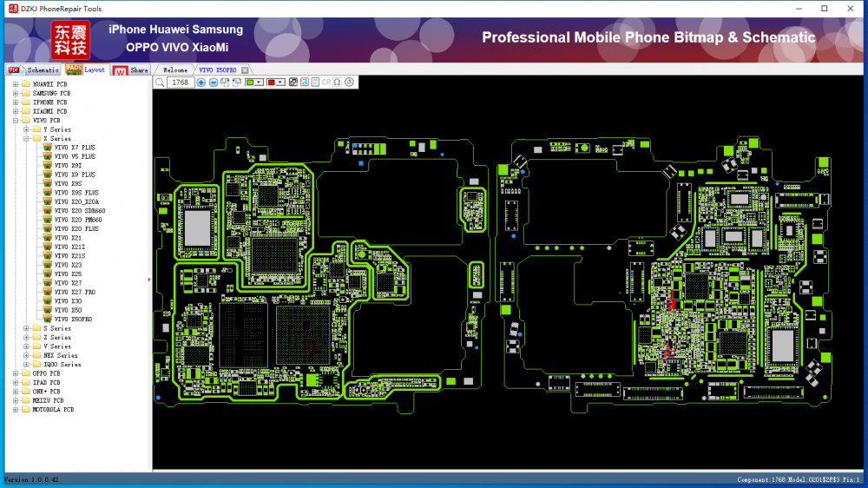868x488 pixels.
Task: Click the IQOO Series folder label
Action: coord(62,365)
